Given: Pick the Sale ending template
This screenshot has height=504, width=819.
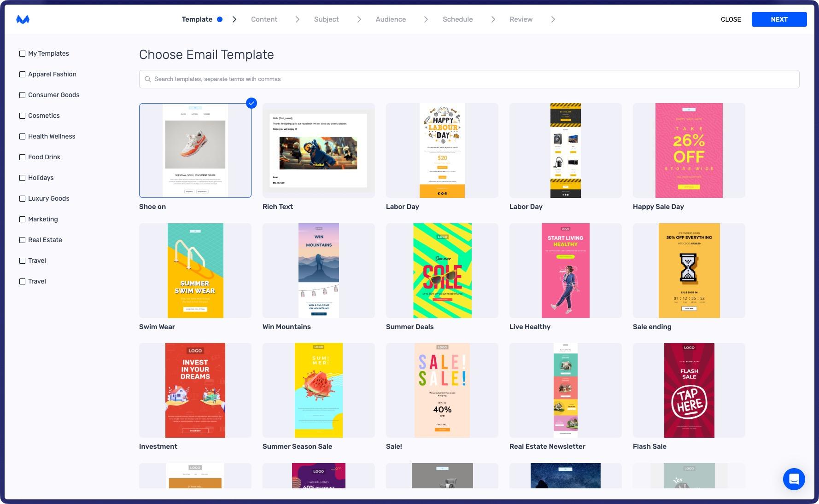Looking at the screenshot, I should (689, 271).
